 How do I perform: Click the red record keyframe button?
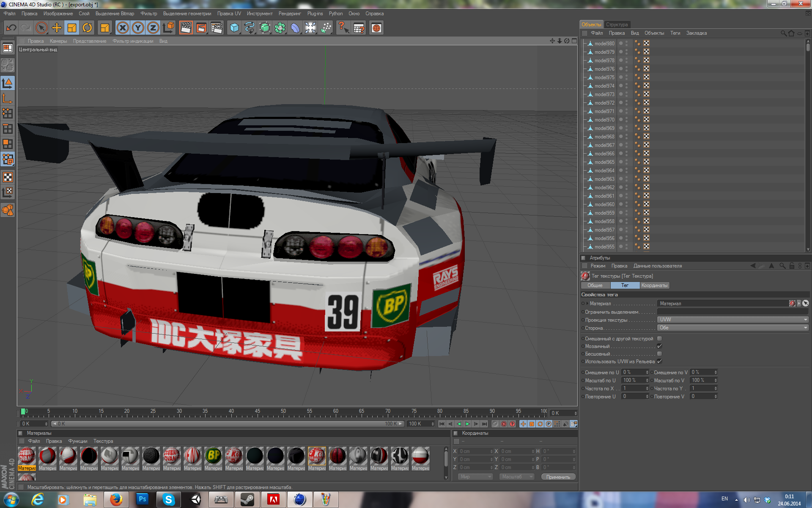click(504, 424)
